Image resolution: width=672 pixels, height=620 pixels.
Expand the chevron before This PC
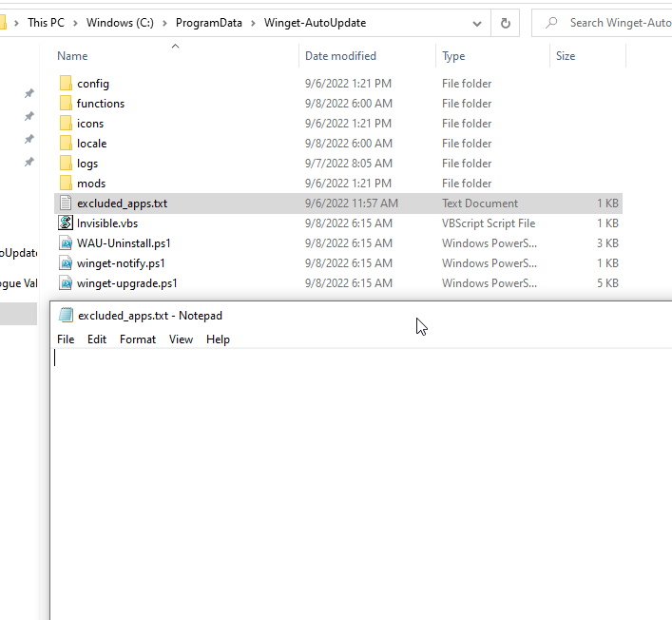(x=17, y=23)
